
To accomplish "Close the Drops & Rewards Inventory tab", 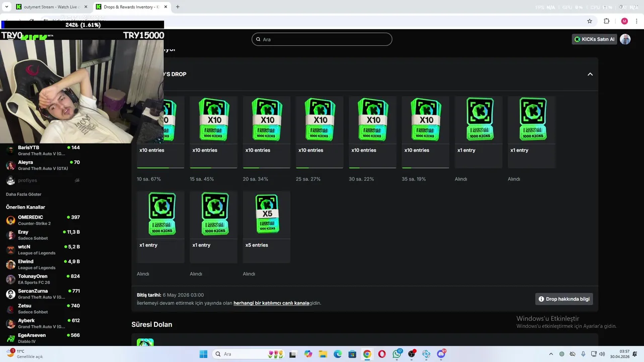I will 166,7.
